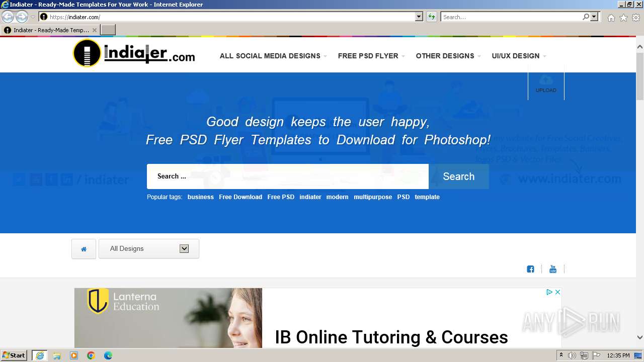Click the network tray icon
This screenshot has height=362, width=644.
pos(584,355)
